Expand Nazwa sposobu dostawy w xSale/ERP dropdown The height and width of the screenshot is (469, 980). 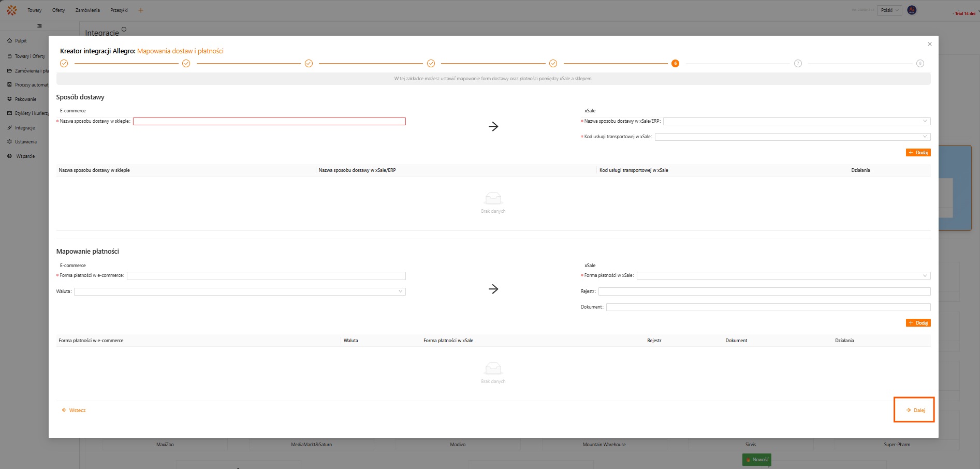(796, 121)
